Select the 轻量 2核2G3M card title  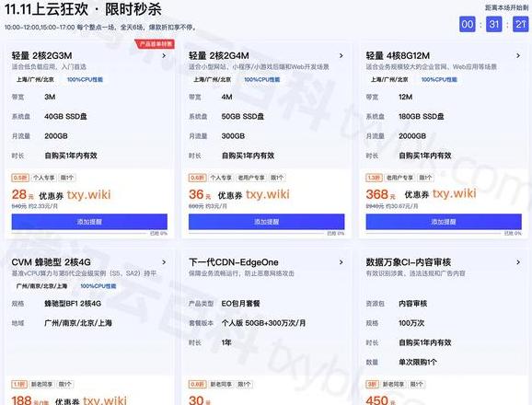41,55
